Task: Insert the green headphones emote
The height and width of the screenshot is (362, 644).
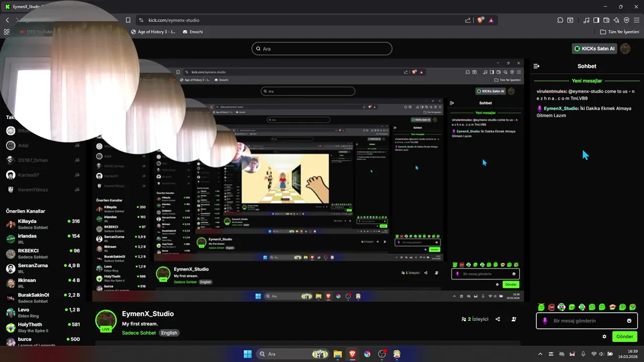Action: tap(561, 307)
